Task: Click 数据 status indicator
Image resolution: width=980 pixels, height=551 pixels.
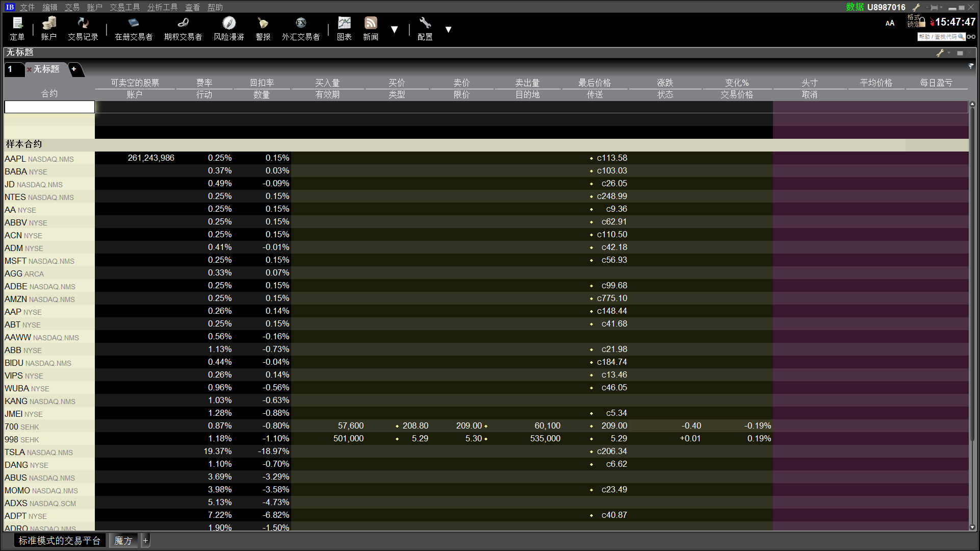Action: (x=855, y=7)
